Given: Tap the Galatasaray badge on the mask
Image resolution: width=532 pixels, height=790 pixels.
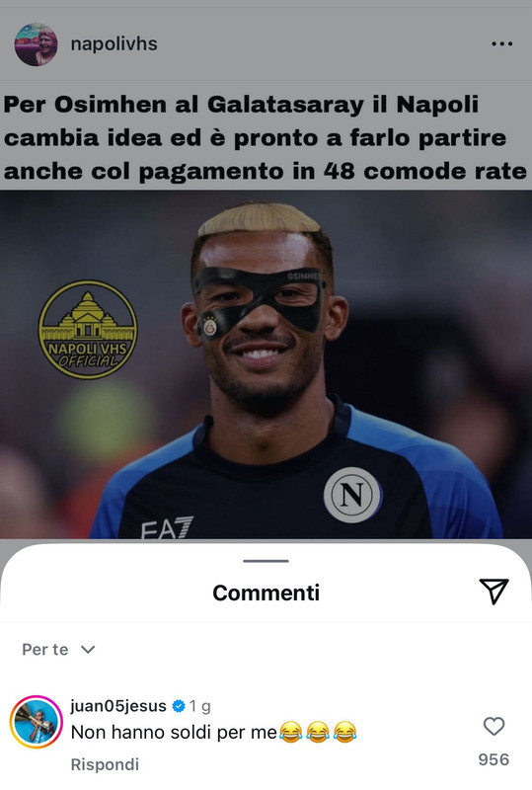Looking at the screenshot, I should [x=209, y=327].
